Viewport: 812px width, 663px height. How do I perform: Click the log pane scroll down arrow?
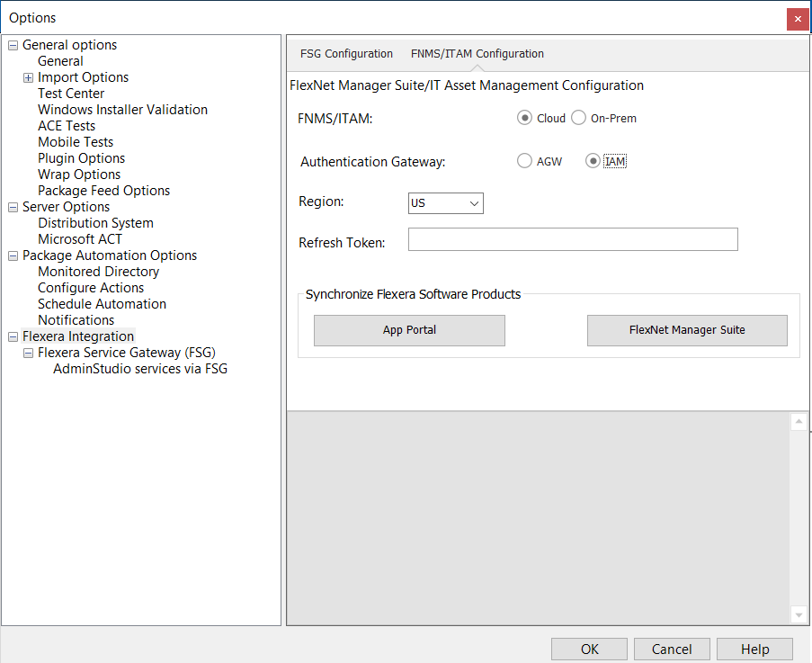pyautogui.click(x=799, y=614)
